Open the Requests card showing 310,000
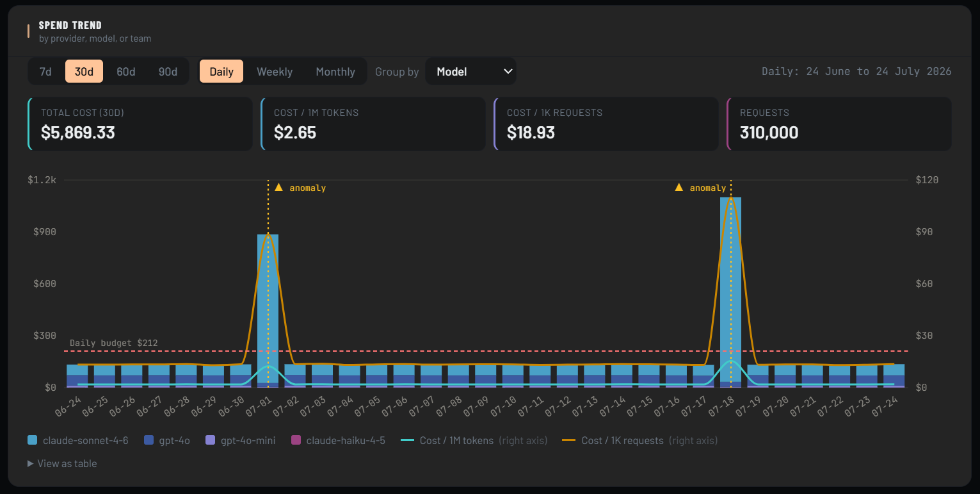The height and width of the screenshot is (494, 980). [x=839, y=124]
